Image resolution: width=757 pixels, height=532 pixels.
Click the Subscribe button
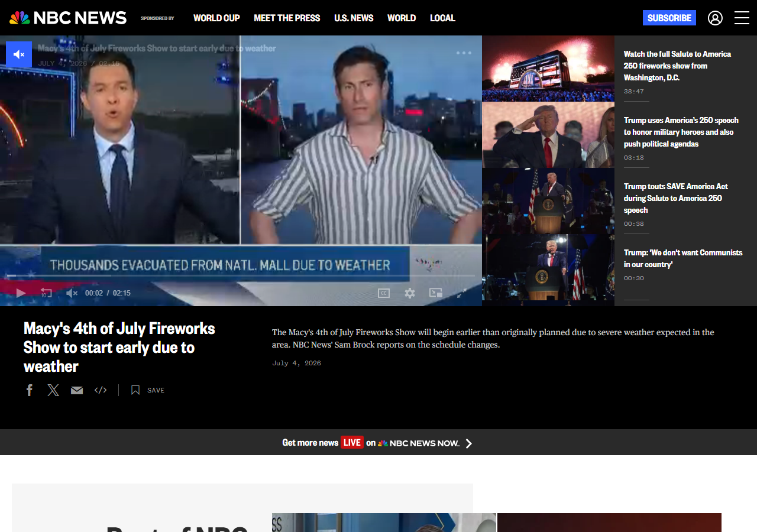pos(669,18)
